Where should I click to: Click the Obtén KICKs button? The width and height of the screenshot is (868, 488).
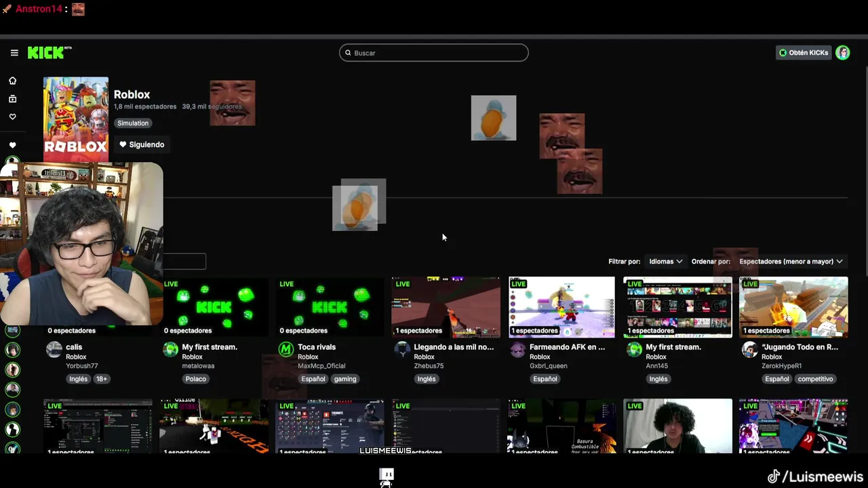tap(804, 53)
